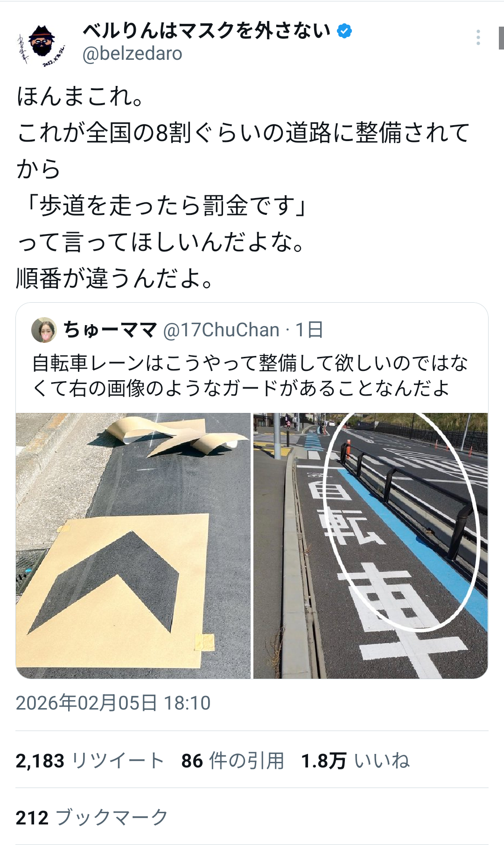Open belzedaro's profile avatar
Viewport: 504px width, 845px height.
click(x=42, y=43)
